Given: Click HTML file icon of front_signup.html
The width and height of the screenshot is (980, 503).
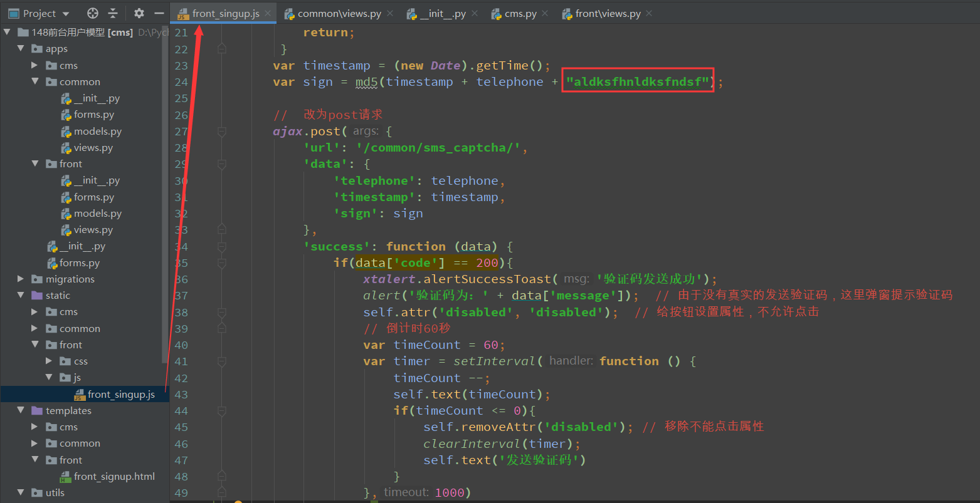Looking at the screenshot, I should (66, 477).
